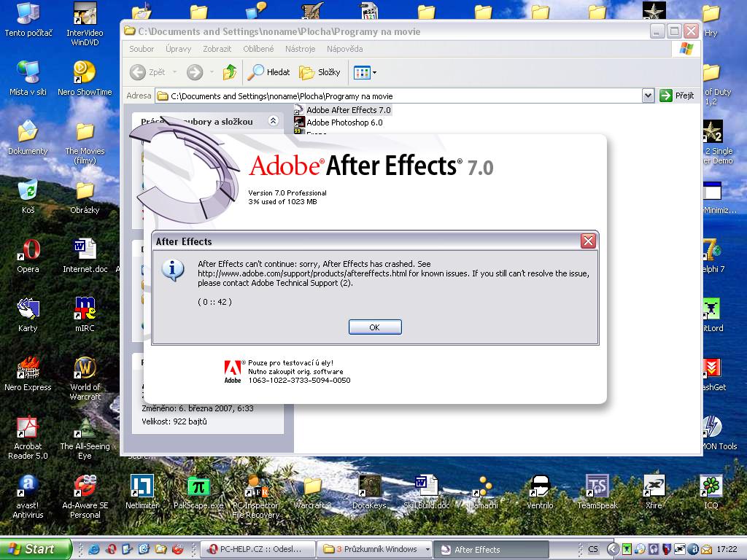Launch DotaKeys desktop icon
This screenshot has width=747, height=560.
tap(369, 492)
